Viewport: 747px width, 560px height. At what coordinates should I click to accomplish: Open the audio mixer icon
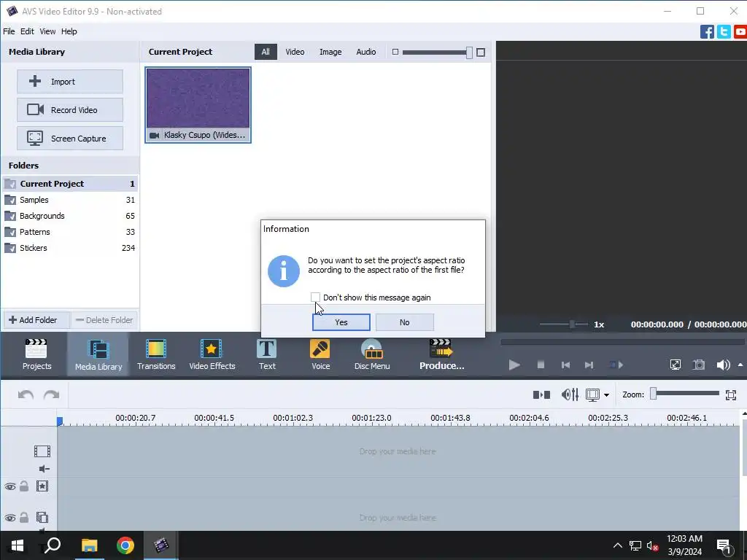(570, 394)
